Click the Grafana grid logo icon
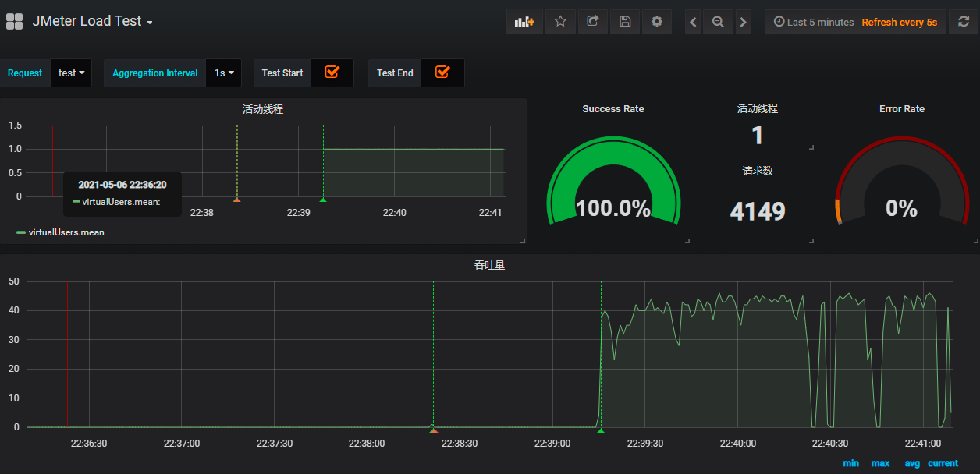This screenshot has width=980, height=474. point(15,22)
